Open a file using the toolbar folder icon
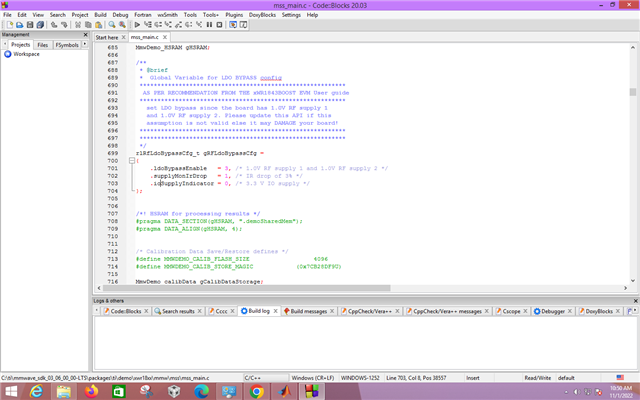Screen dimensions: 640x400 (20, 25)
